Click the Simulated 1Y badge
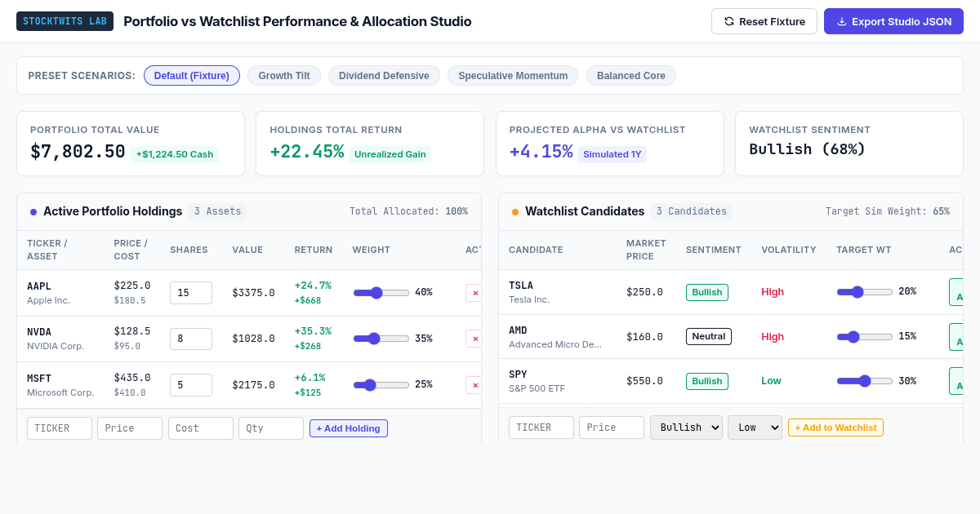Image resolution: width=980 pixels, height=514 pixels. pos(612,154)
